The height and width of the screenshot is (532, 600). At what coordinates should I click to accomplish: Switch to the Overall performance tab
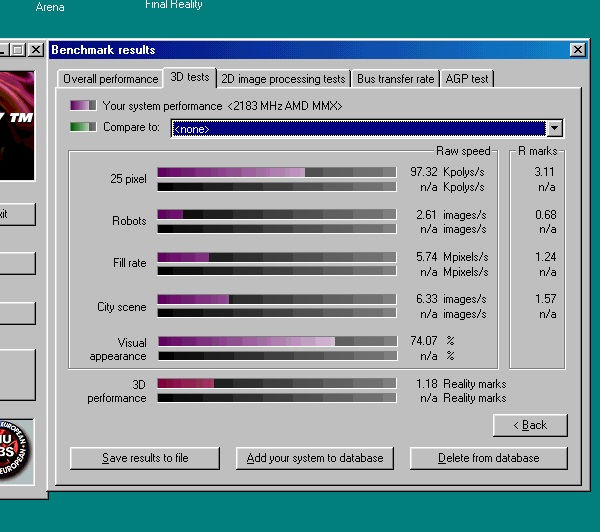(x=111, y=79)
